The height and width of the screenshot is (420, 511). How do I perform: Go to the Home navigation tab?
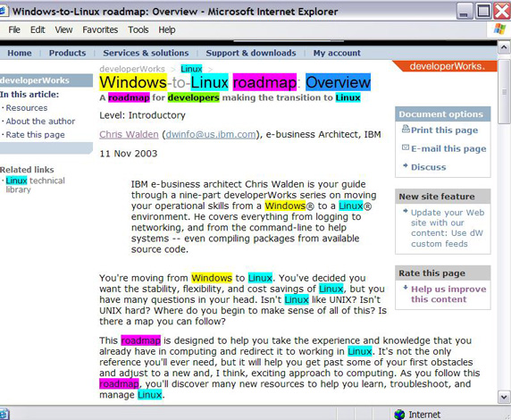coord(20,53)
